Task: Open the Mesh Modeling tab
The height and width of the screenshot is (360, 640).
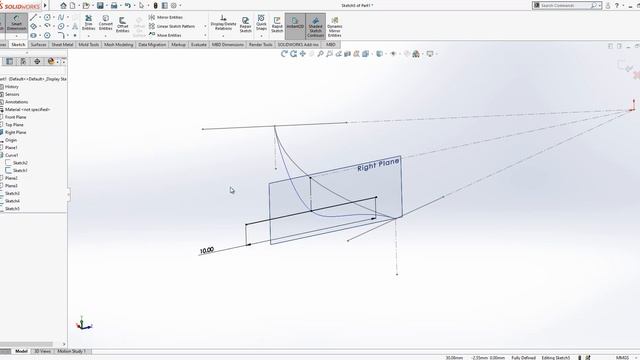Action: 118,44
